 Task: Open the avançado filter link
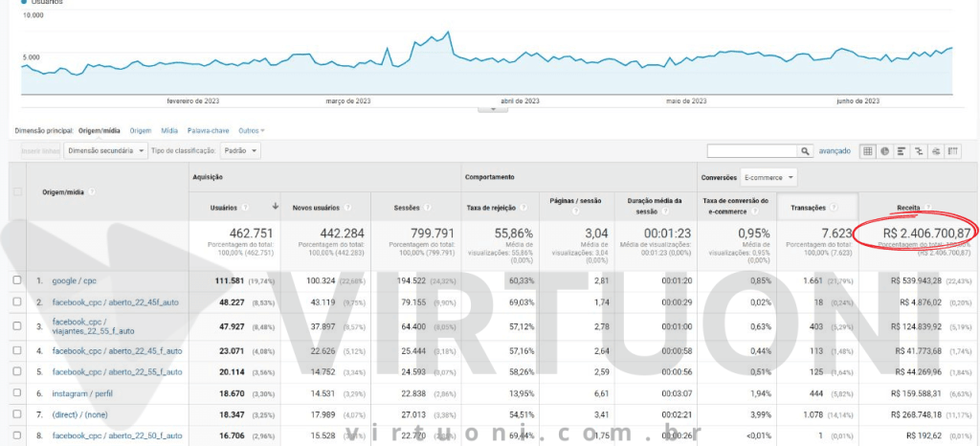coord(835,151)
